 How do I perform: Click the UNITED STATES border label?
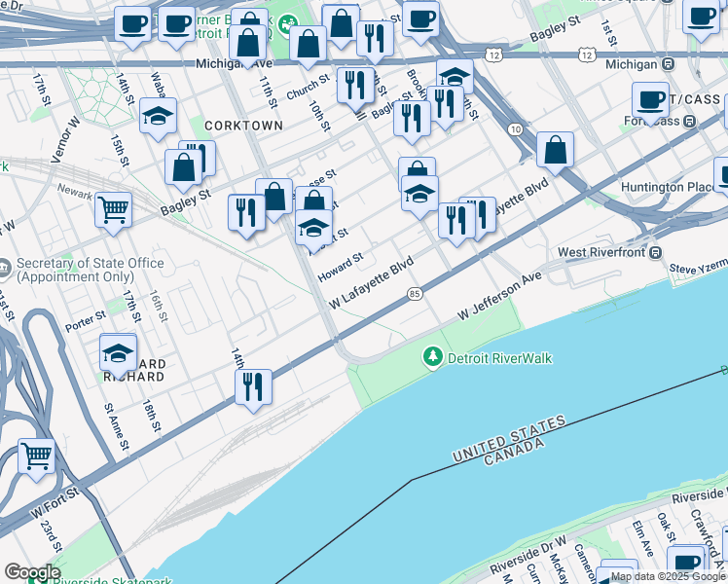(509, 439)
